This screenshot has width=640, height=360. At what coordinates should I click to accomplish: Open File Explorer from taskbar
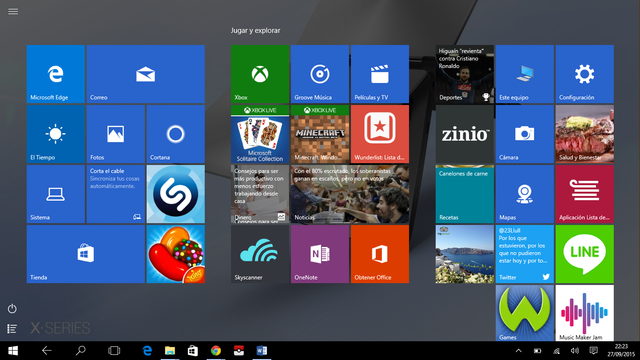tap(170, 351)
